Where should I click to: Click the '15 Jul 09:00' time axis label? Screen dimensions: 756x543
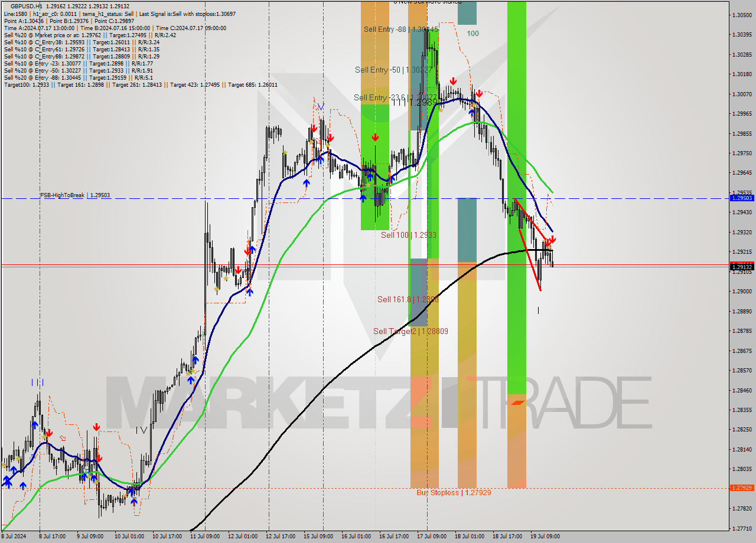pos(318,537)
